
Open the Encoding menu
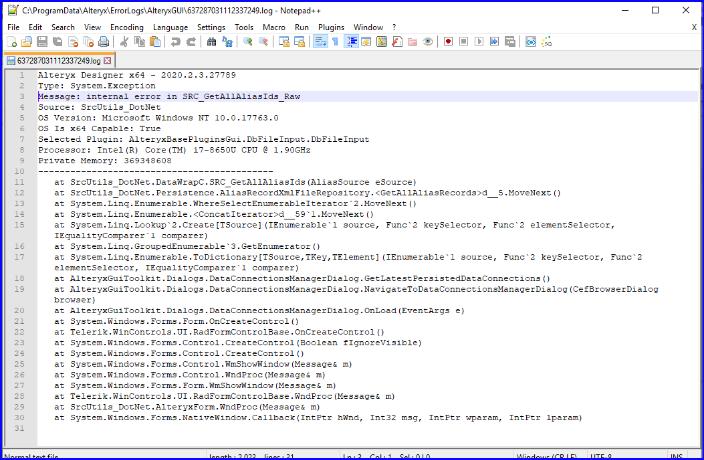[127, 27]
